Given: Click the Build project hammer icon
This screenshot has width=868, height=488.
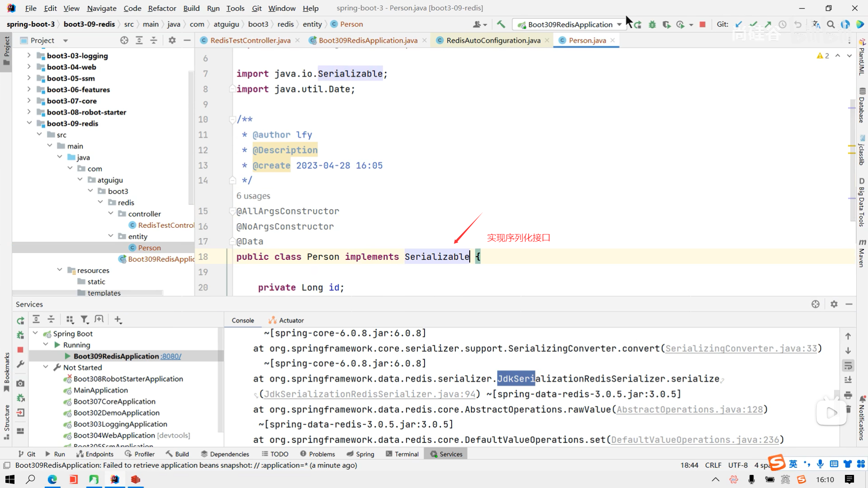Looking at the screenshot, I should click(500, 24).
